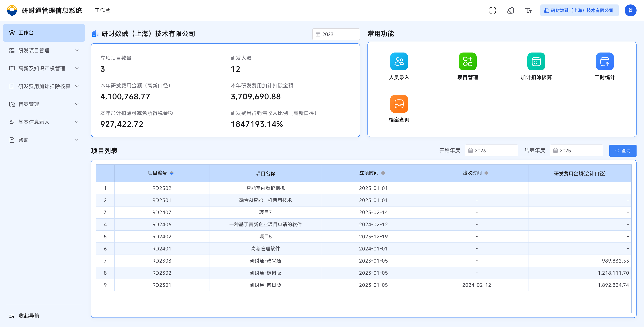Sort by 立项时间 column arrows
This screenshot has width=644, height=327.
(x=383, y=173)
